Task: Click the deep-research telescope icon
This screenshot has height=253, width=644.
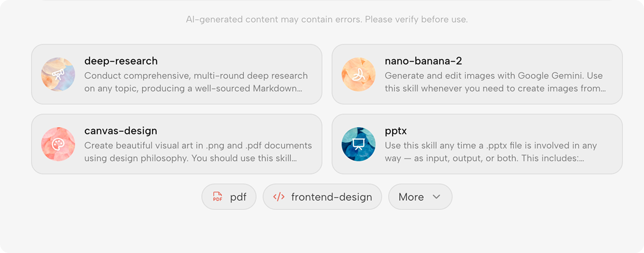Action: [x=58, y=74]
